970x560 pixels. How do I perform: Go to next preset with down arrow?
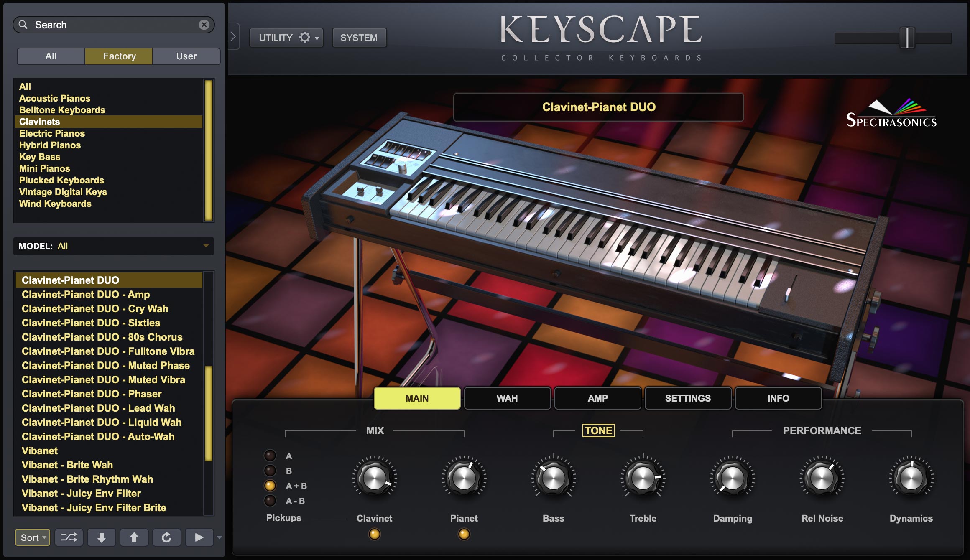click(101, 537)
